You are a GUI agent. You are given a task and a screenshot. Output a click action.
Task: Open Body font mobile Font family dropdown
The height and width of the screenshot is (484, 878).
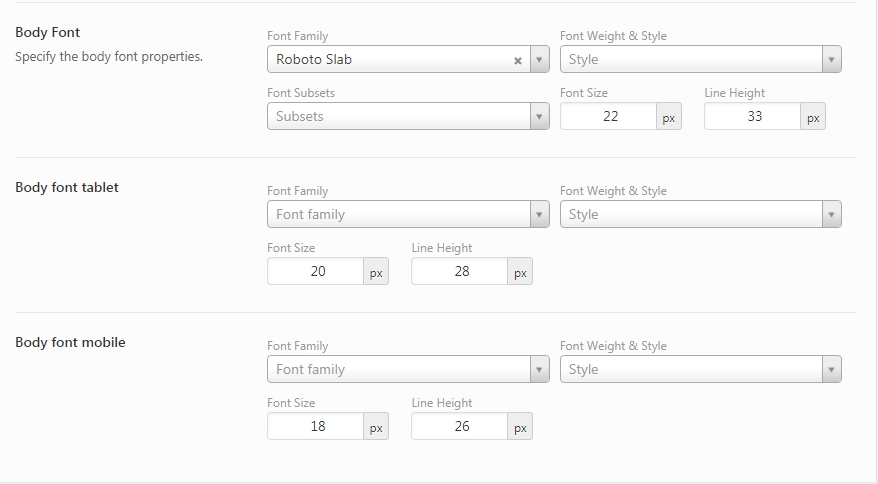pyautogui.click(x=408, y=370)
